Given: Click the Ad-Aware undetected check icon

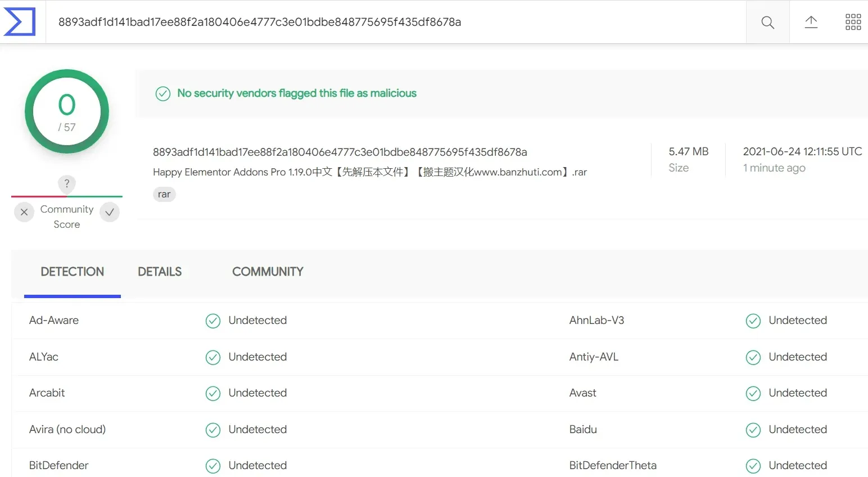Looking at the screenshot, I should (x=213, y=321).
